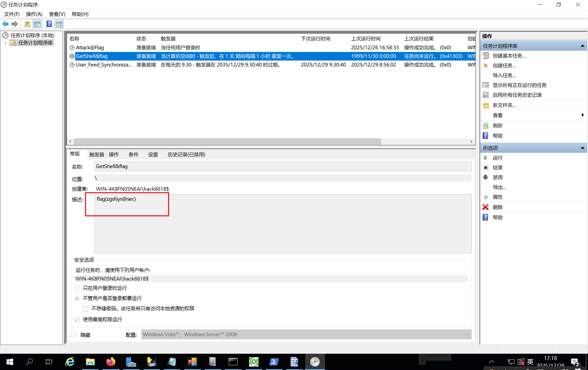
Task: Click the red X delete icon
Action: (x=485, y=207)
